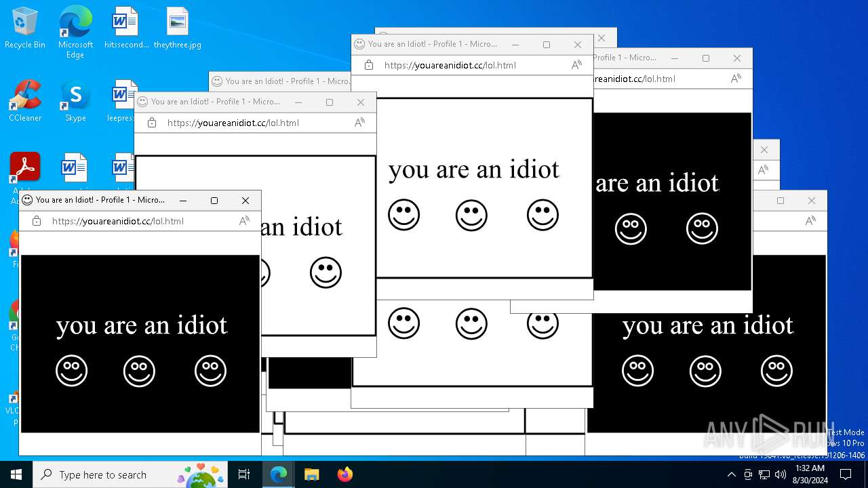
Task: Open File Explorer from the taskbar
Action: 311,474
